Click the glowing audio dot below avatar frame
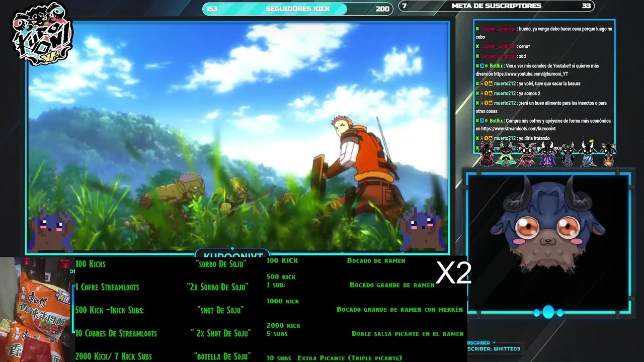The height and width of the screenshot is (362, 644). (548, 312)
